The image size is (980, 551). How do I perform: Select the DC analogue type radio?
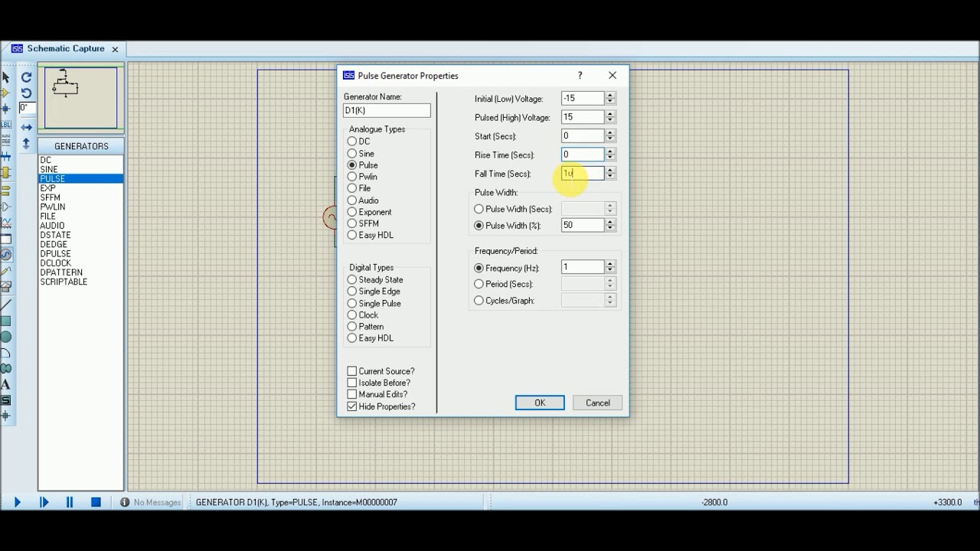[x=352, y=142]
